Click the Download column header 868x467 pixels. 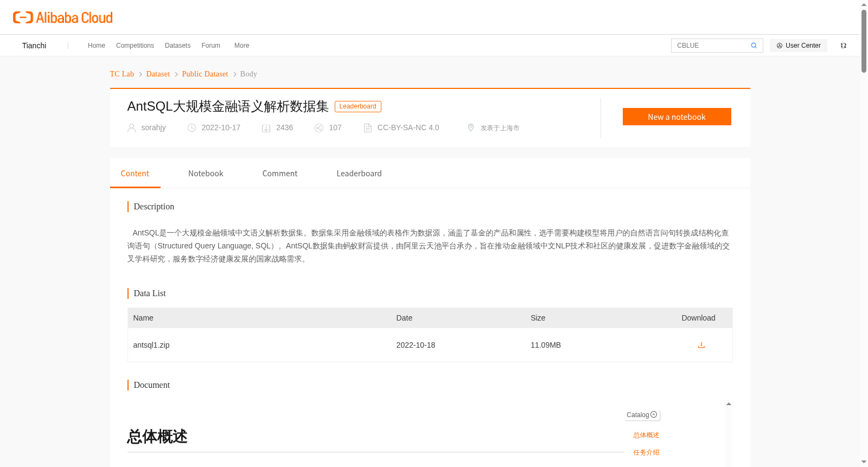[699, 318]
